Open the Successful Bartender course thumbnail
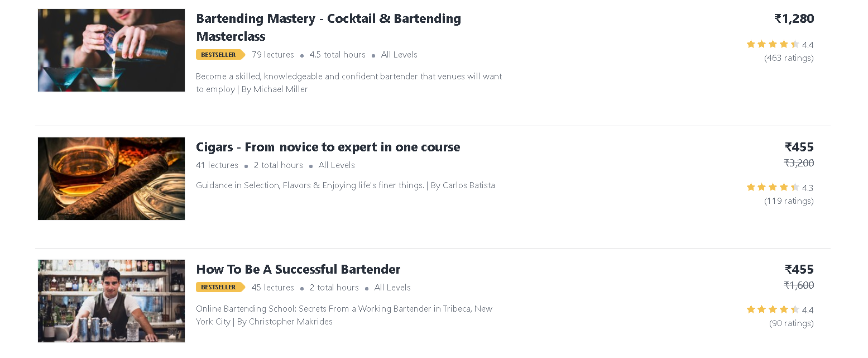Viewport: 868px width, 358px height. (x=111, y=301)
